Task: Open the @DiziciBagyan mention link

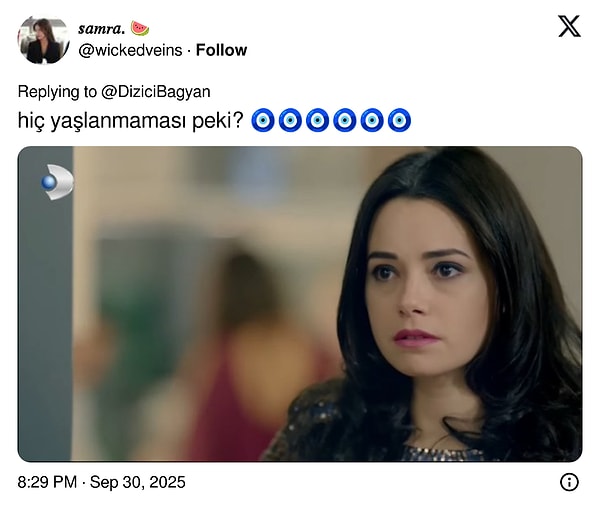Action: tap(156, 92)
